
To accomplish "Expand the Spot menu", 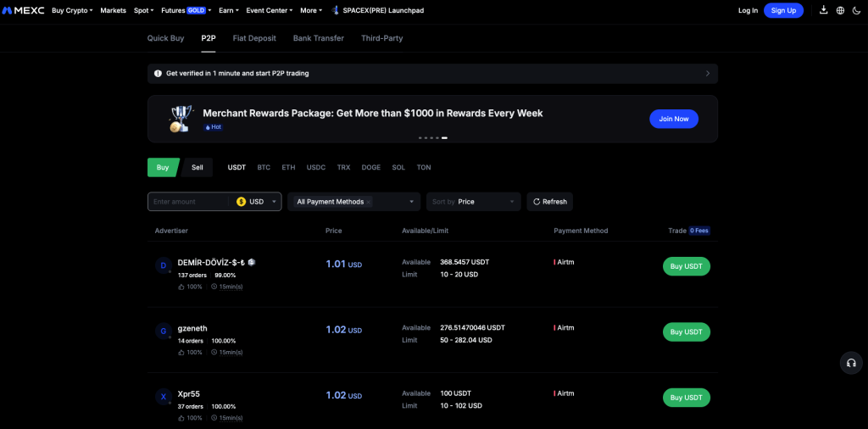I will [144, 10].
